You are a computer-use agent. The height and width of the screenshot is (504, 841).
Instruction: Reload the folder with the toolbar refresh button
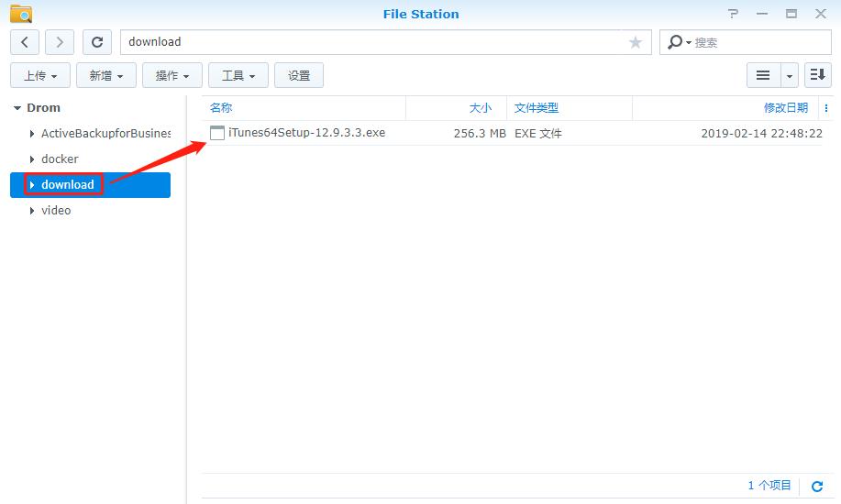point(97,42)
